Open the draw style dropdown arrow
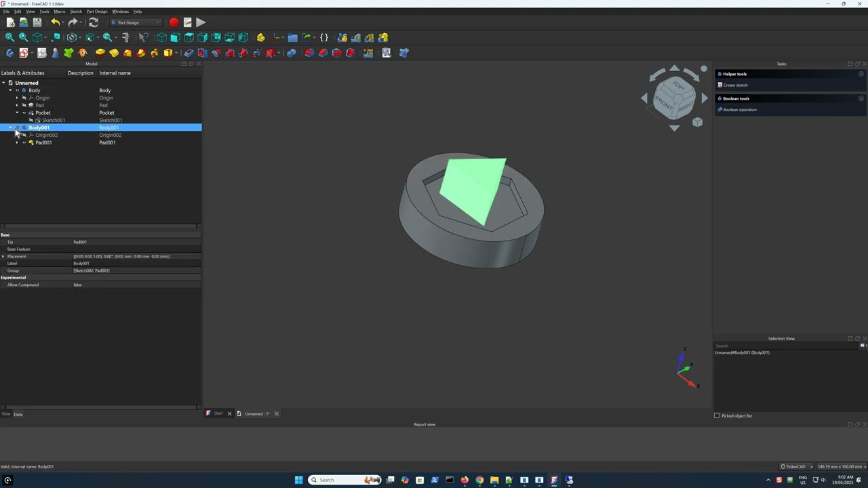 pos(80,37)
